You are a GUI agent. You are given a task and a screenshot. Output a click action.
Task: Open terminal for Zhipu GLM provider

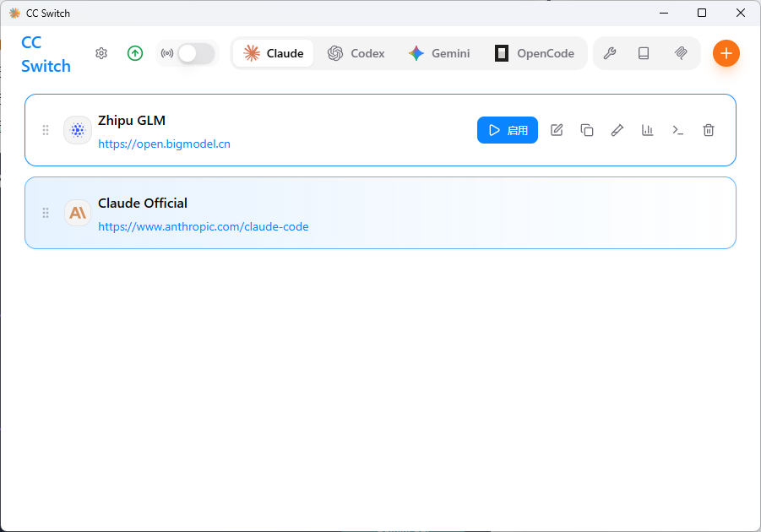(x=677, y=130)
